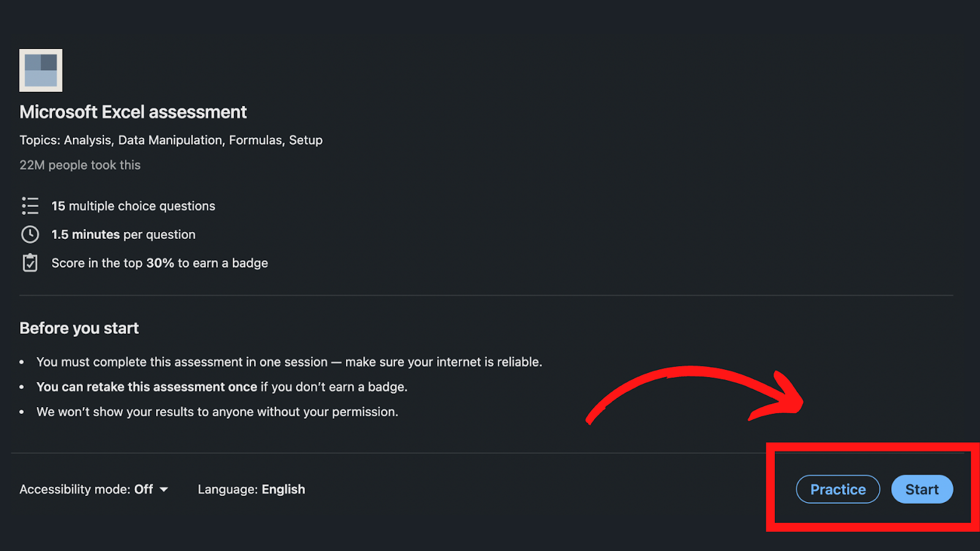Click the complete in one session bullet
Image resolution: width=980 pixels, height=551 pixels.
coord(289,362)
